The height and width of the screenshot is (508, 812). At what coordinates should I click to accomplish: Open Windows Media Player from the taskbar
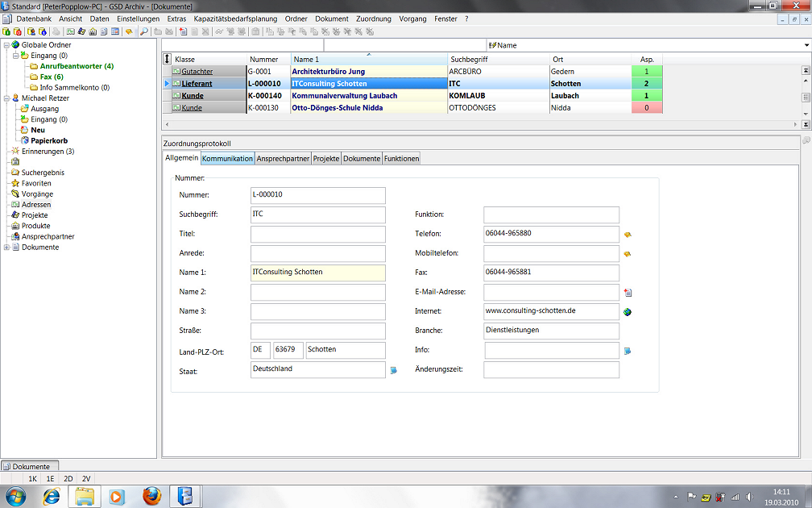point(117,497)
